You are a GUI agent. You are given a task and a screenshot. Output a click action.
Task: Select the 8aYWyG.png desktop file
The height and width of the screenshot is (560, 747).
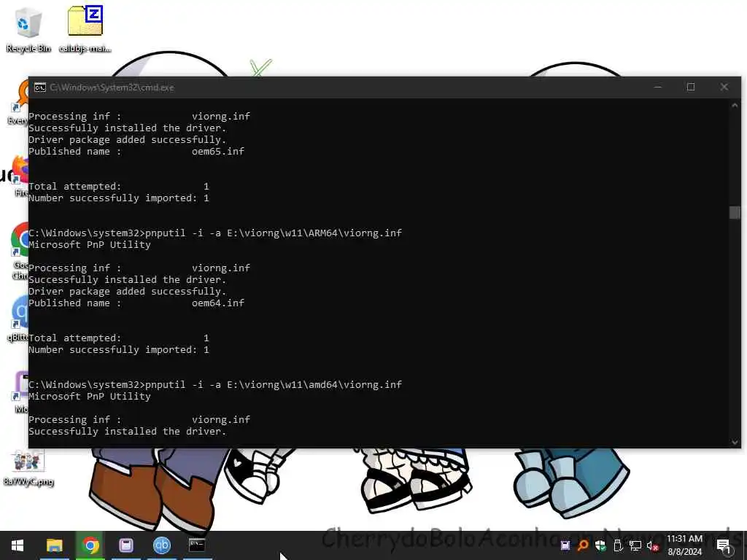pyautogui.click(x=28, y=467)
